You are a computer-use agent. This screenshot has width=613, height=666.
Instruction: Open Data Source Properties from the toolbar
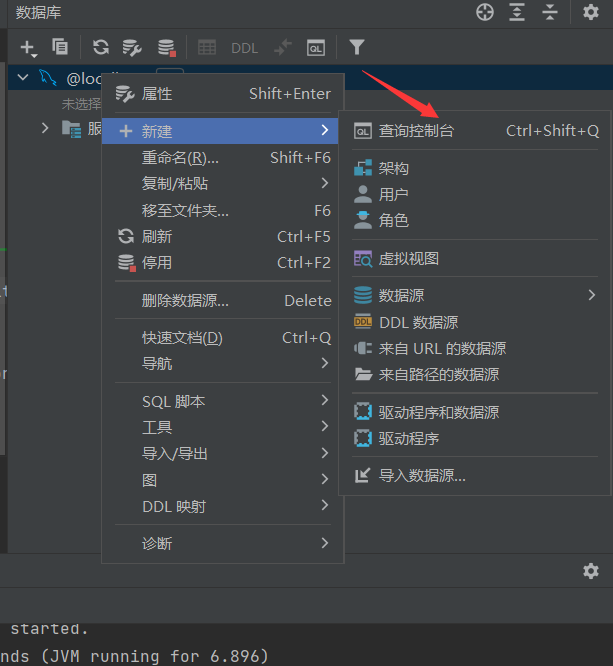click(x=132, y=48)
